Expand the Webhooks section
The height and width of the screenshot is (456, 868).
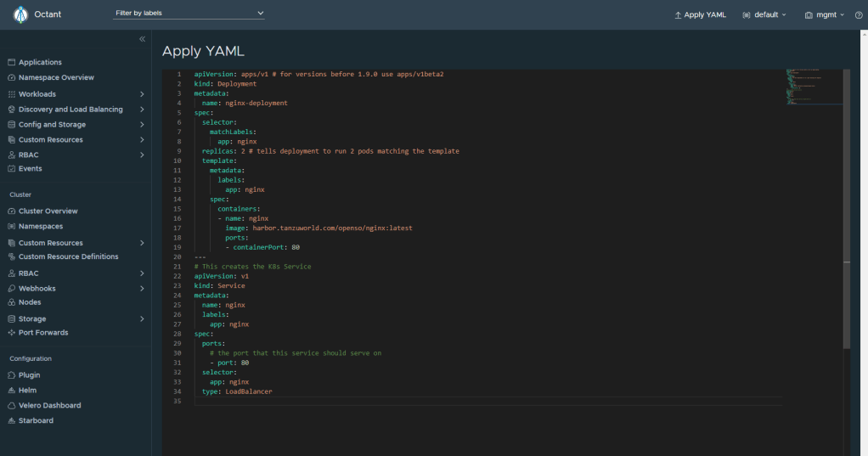[142, 289]
